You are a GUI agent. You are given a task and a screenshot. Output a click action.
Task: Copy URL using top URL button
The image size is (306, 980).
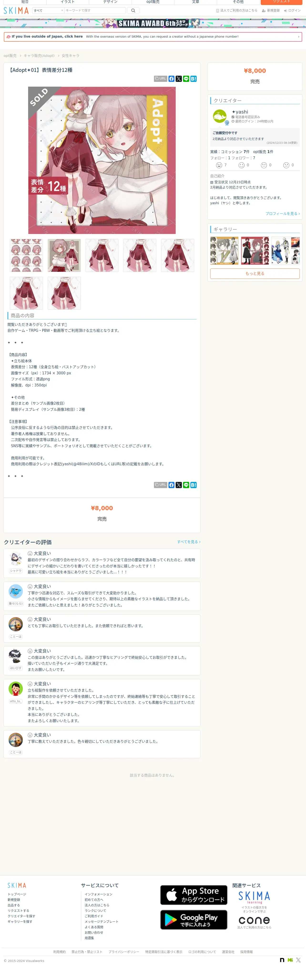pos(160,79)
